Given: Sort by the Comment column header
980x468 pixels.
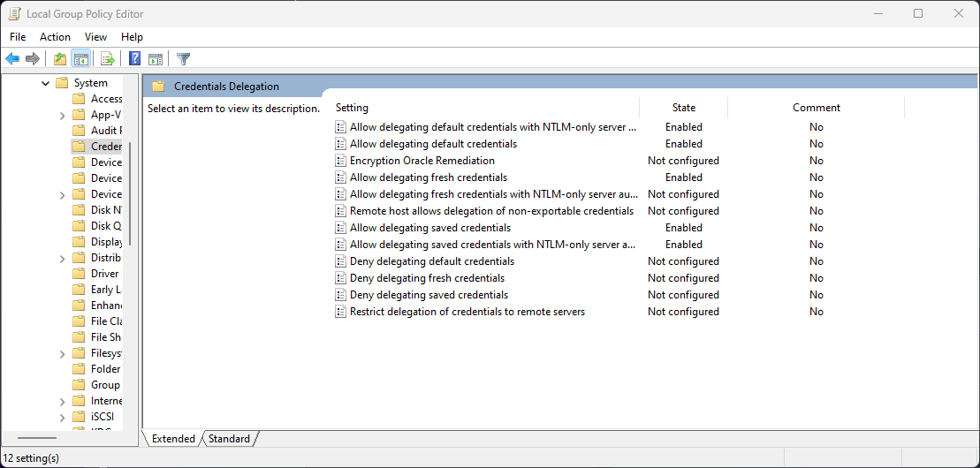Looking at the screenshot, I should pyautogui.click(x=817, y=108).
